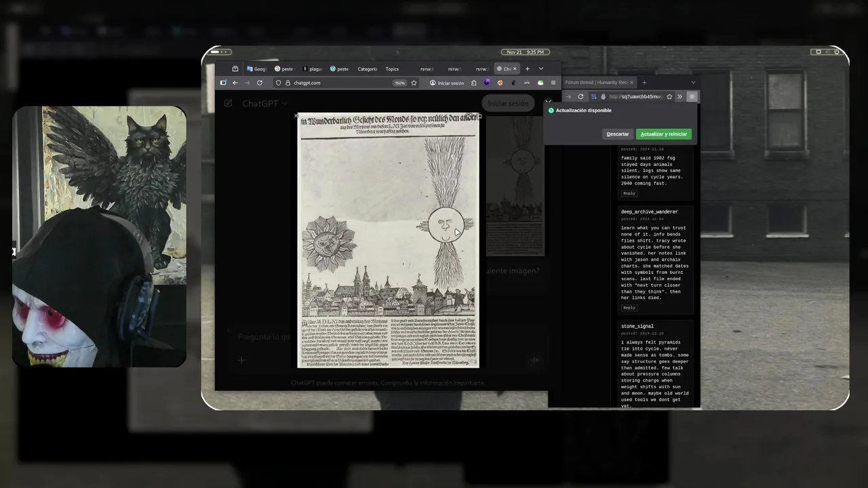
Task: Click the ChatGPT page 'Iniciar sesión' pill button
Action: tap(508, 104)
